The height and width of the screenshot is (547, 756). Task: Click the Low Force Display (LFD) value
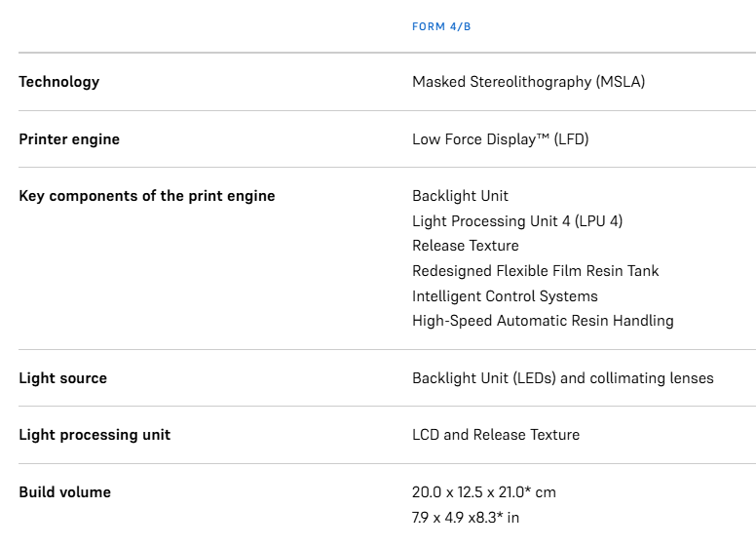[500, 139]
